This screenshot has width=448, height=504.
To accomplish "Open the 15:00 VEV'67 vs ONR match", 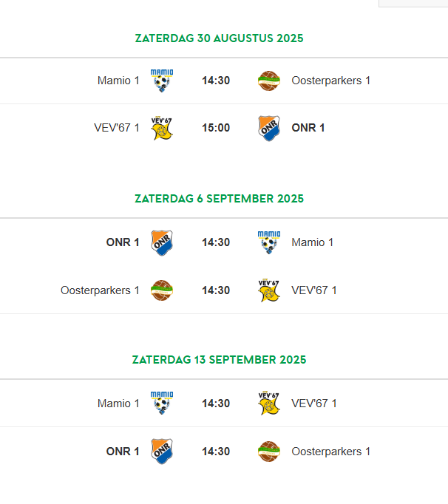I will 224,128.
